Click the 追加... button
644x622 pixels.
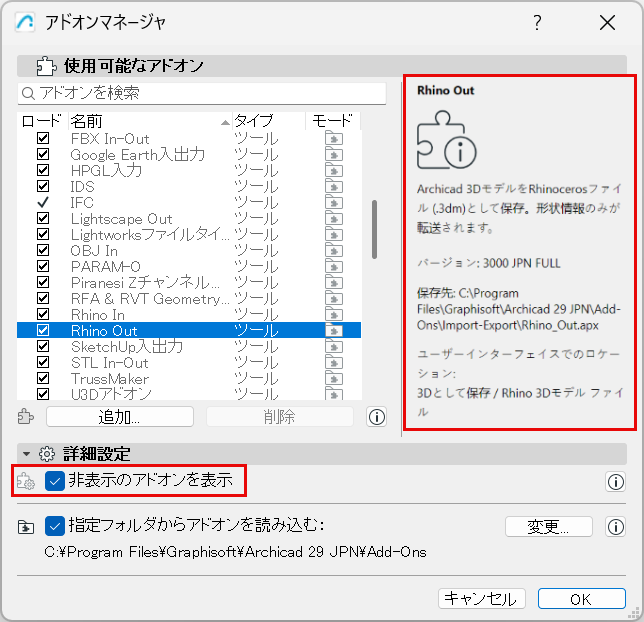(120, 417)
